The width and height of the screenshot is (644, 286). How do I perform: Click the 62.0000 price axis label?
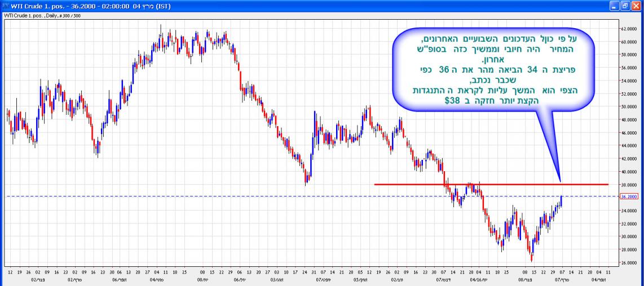[628, 29]
